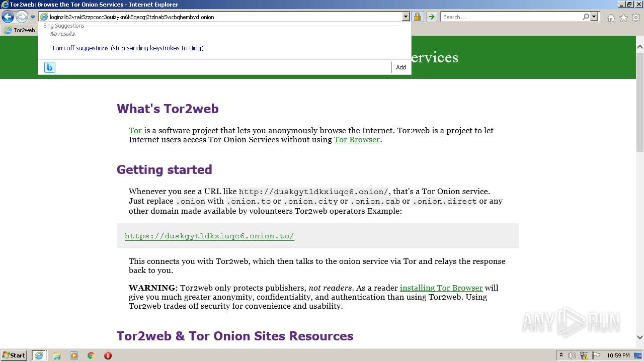Follow the installing Tor Browser link
This screenshot has height=362, width=644.
tap(441, 288)
